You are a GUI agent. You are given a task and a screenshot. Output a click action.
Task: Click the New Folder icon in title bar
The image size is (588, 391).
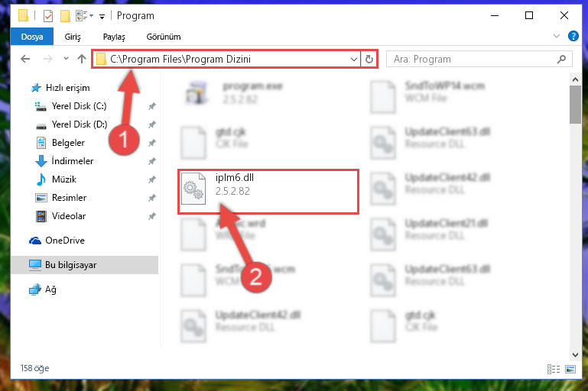click(x=65, y=16)
